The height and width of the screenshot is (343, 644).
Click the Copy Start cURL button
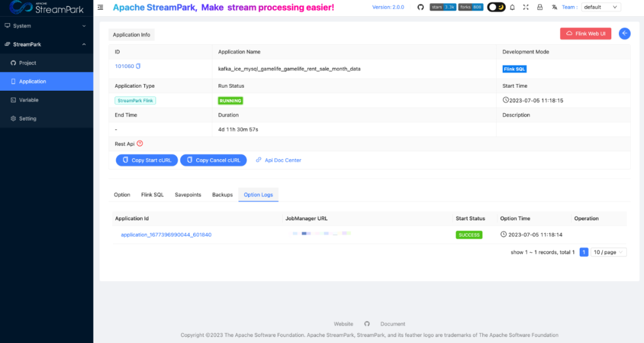(x=147, y=160)
